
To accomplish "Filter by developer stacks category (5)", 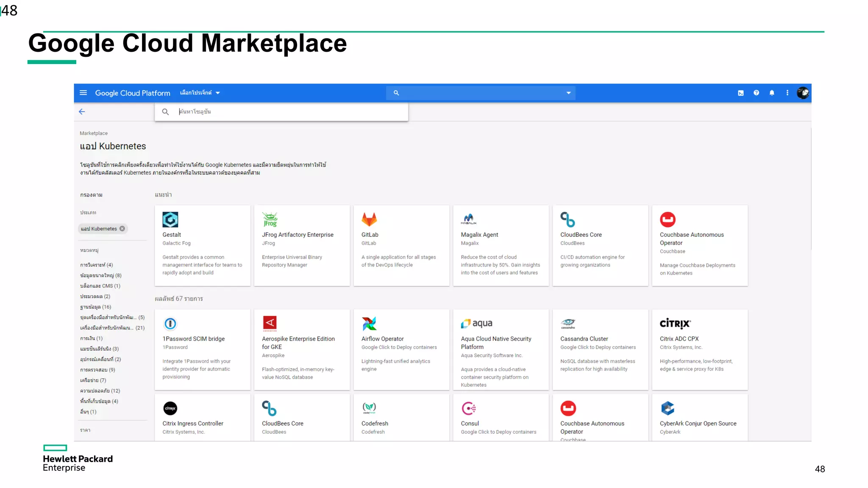I will point(112,317).
